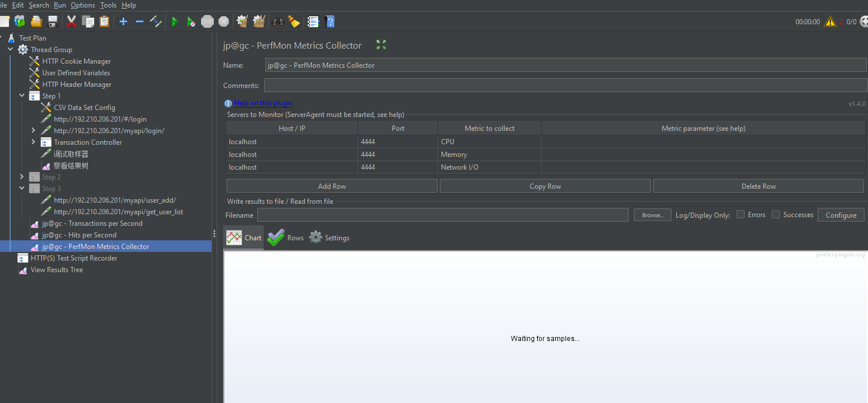Click the green maximize-panel arrows icon
Image resolution: width=868 pixels, height=403 pixels.
381,45
